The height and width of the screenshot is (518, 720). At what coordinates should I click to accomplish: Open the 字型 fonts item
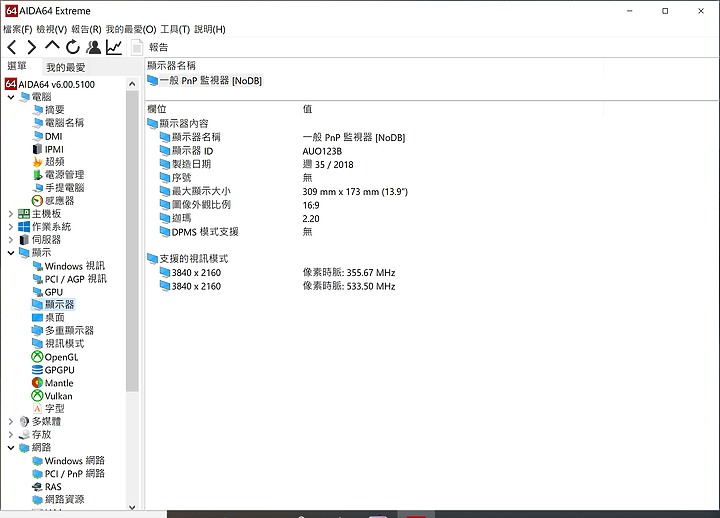(48, 408)
